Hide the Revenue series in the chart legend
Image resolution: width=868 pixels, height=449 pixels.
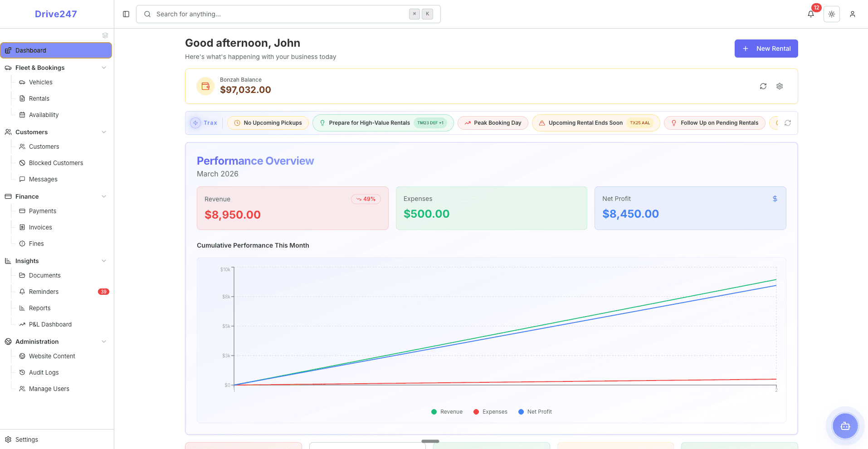click(447, 411)
